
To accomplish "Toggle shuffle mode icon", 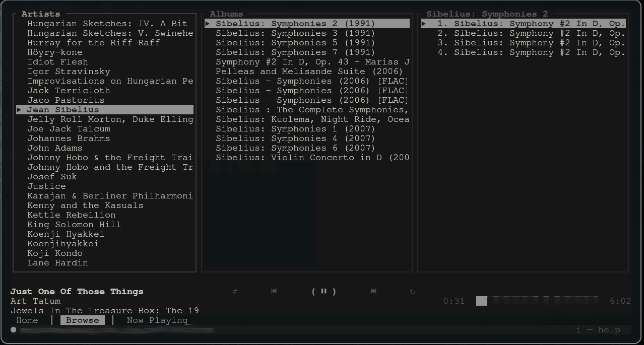I will tap(235, 291).
